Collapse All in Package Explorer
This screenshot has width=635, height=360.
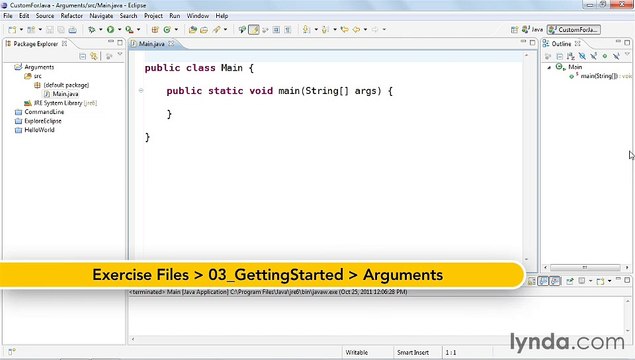(83, 56)
